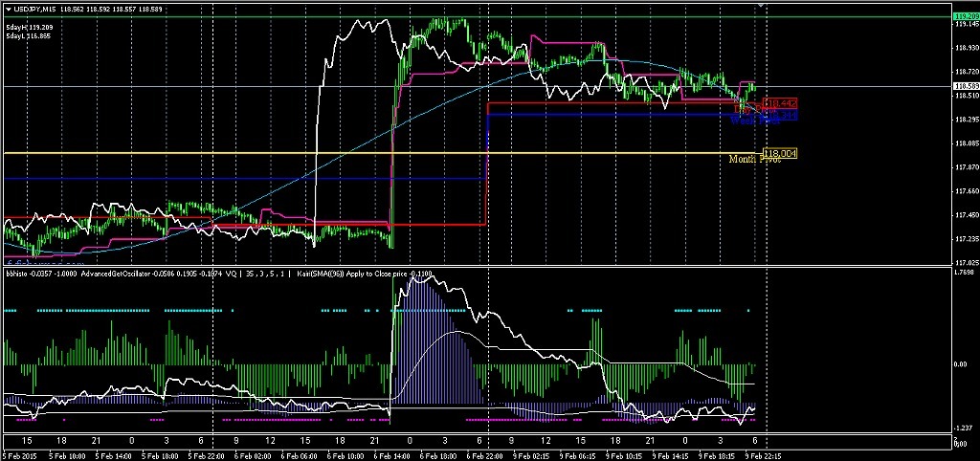
Task: Click the chart shift triangle marker at top
Action: (763, 6)
